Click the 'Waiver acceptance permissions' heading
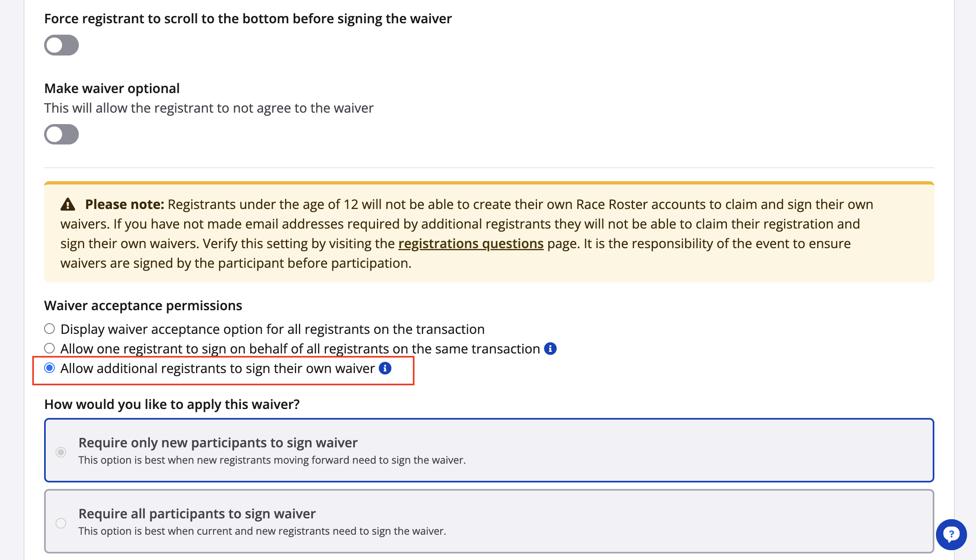The width and height of the screenshot is (976, 560). tap(143, 305)
